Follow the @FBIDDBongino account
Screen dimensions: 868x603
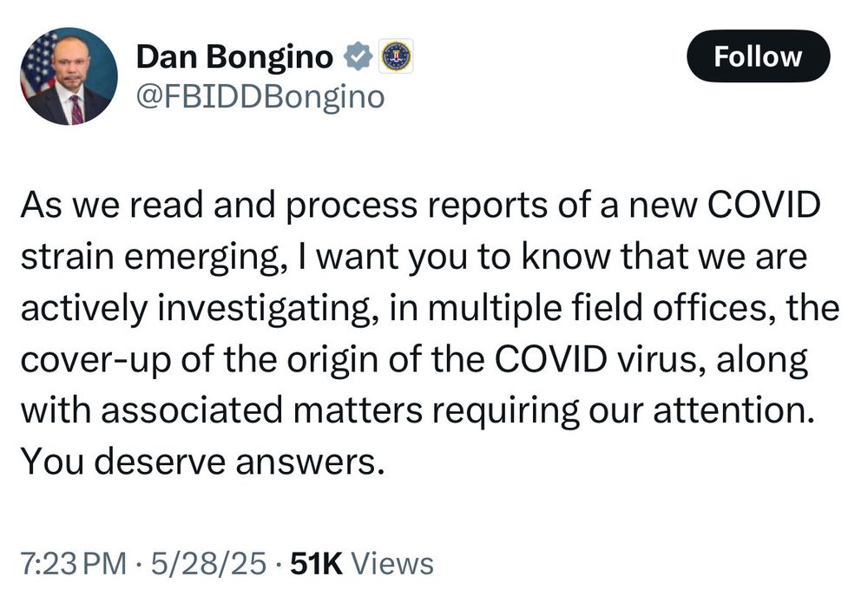pos(758,57)
